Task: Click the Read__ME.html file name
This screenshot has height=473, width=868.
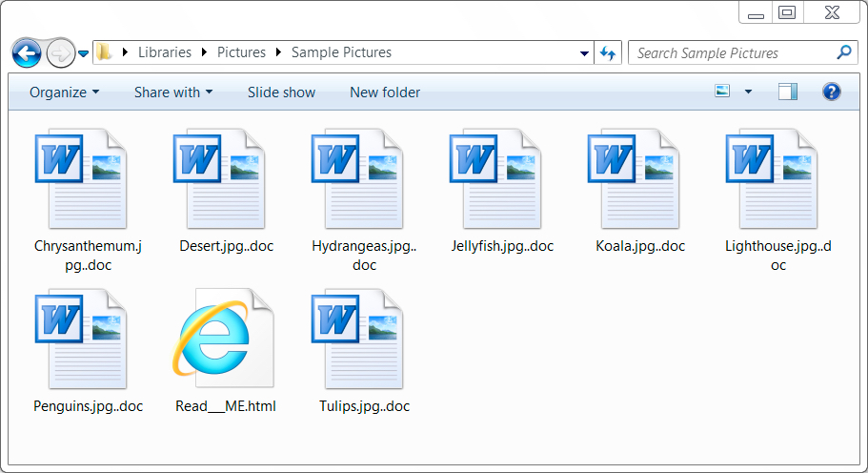Action: (x=226, y=406)
